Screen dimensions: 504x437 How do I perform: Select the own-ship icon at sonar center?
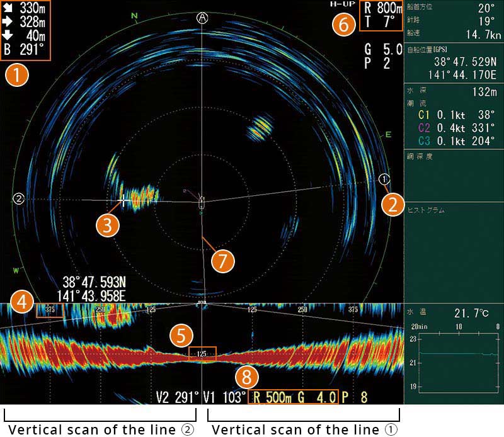tap(201, 203)
